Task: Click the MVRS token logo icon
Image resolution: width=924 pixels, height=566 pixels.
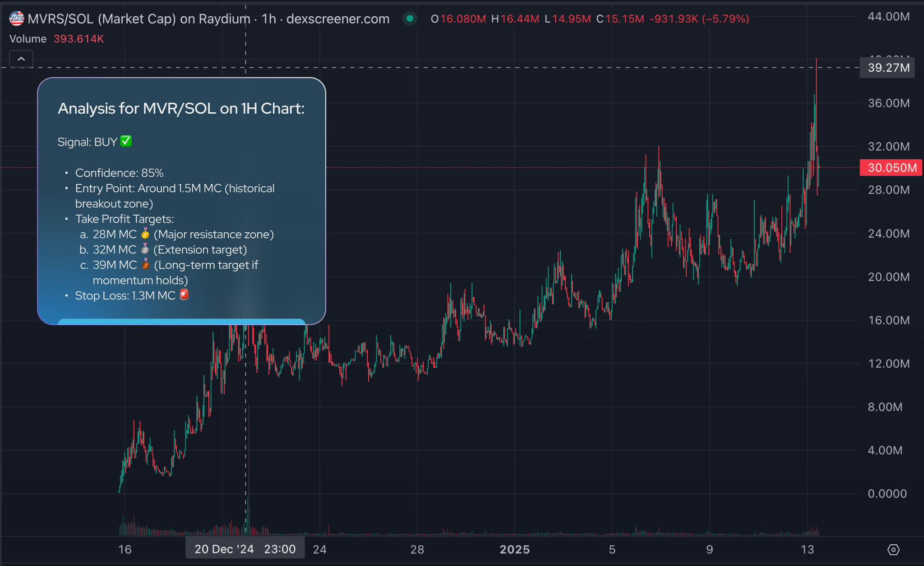Action: (x=17, y=18)
